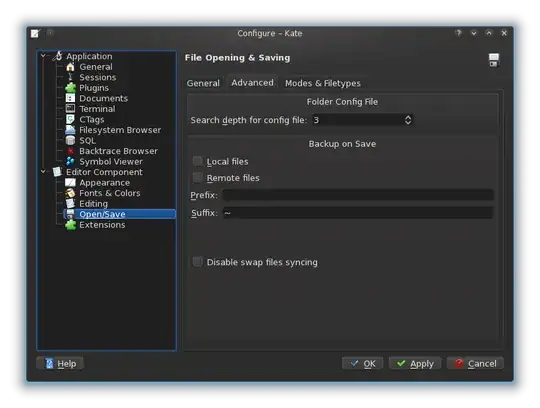Collapse the Editor Component tree group

43,171
